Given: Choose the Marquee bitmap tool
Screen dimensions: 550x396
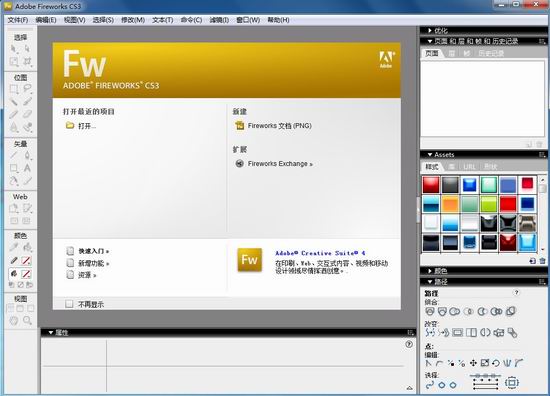Looking at the screenshot, I should (x=14, y=89).
